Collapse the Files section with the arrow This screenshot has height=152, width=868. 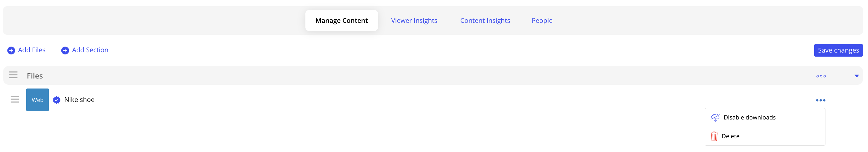click(856, 76)
